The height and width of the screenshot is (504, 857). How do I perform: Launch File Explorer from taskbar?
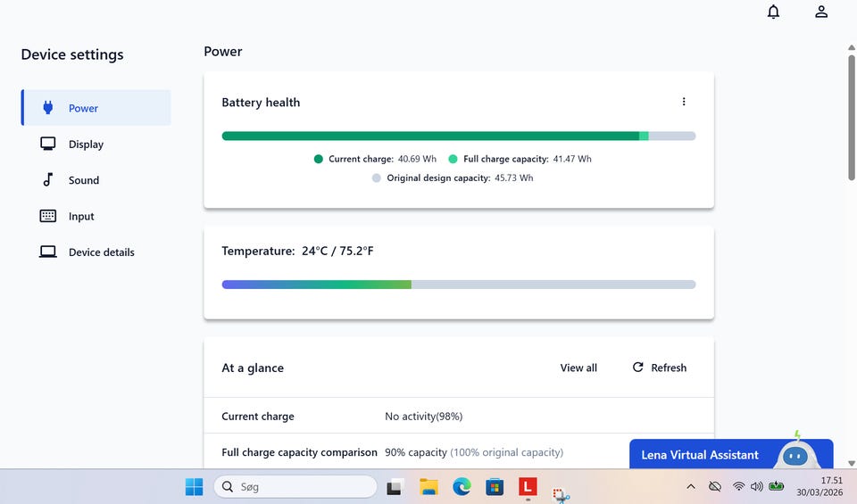(428, 486)
